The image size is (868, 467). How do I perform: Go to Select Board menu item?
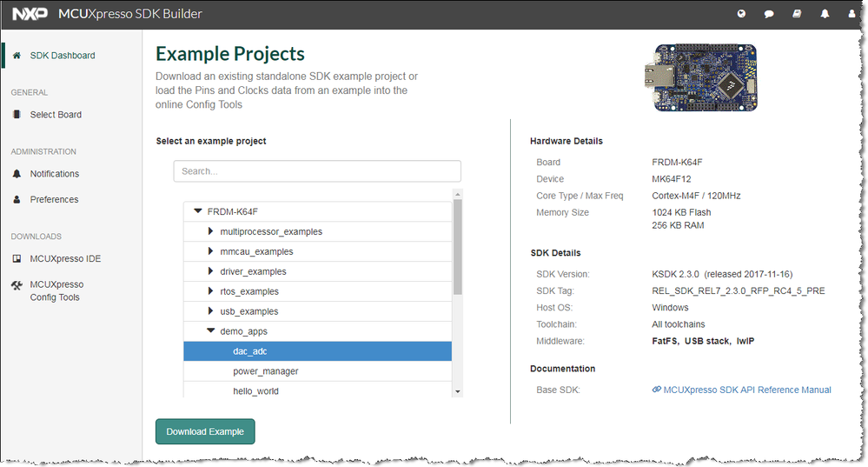click(x=56, y=115)
